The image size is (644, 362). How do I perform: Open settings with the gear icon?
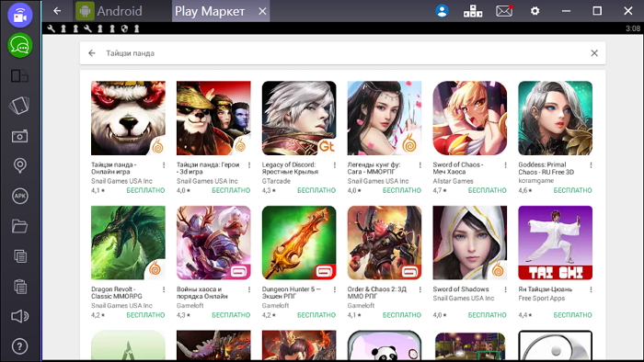click(x=535, y=11)
